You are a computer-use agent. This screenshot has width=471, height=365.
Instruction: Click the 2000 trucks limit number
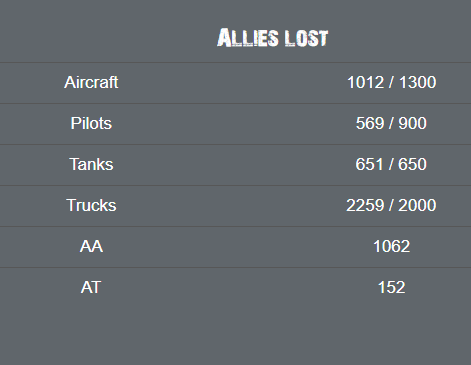(x=417, y=205)
